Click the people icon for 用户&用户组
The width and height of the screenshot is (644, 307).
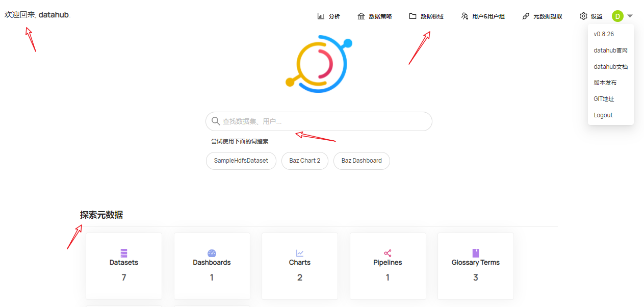[465, 16]
